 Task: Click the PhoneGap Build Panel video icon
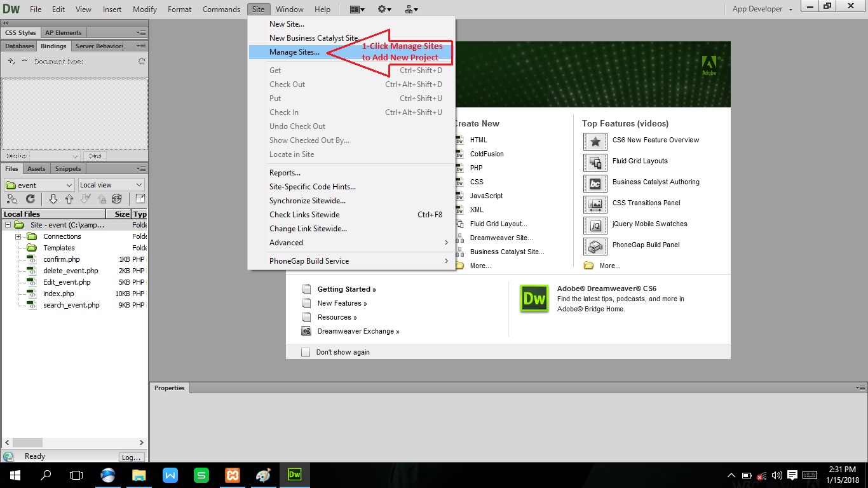point(595,246)
